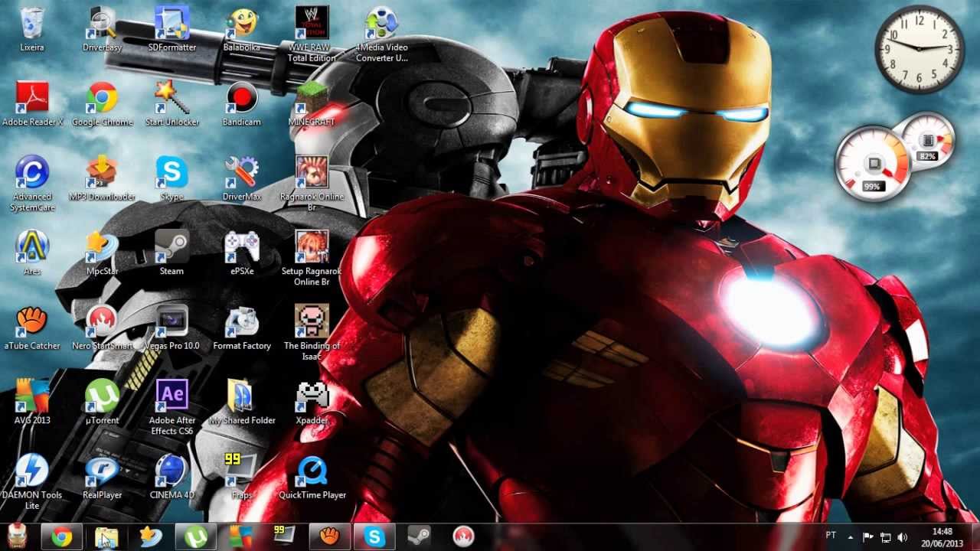
Task: Select the Xpadder desktop icon
Action: pos(312,403)
